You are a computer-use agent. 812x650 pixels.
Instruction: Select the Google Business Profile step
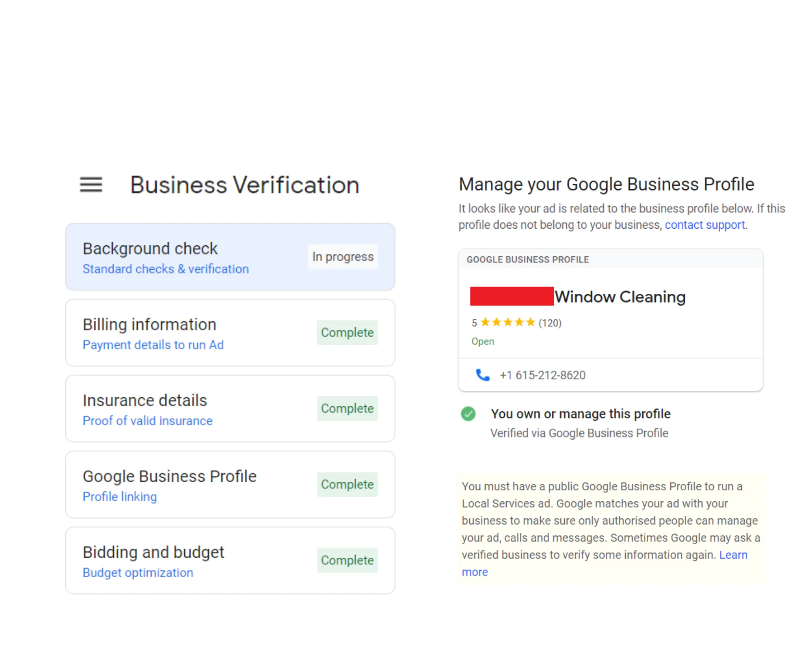230,485
